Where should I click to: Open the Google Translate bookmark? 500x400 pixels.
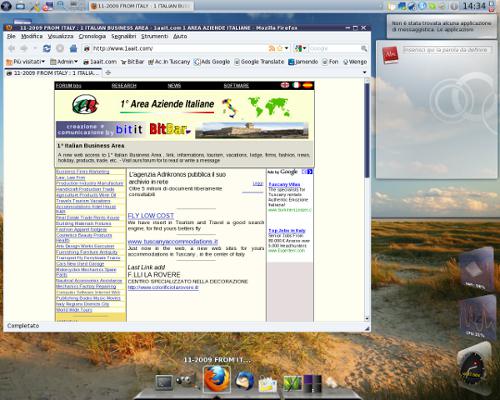pos(259,62)
